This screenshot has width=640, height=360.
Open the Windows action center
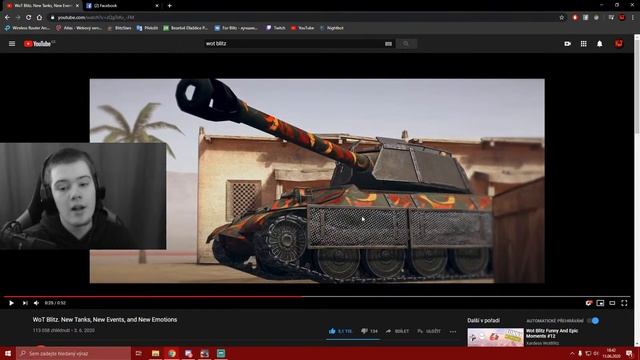point(629,353)
